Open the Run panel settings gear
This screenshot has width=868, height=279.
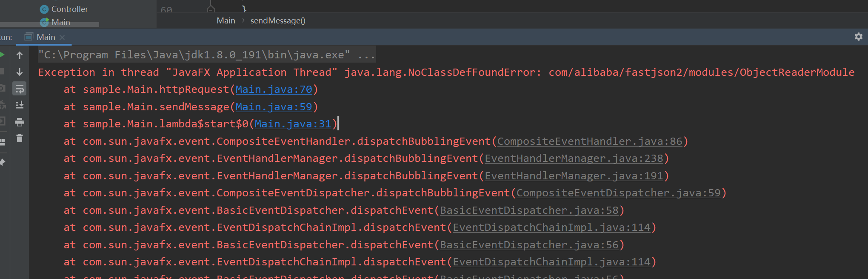tap(858, 37)
